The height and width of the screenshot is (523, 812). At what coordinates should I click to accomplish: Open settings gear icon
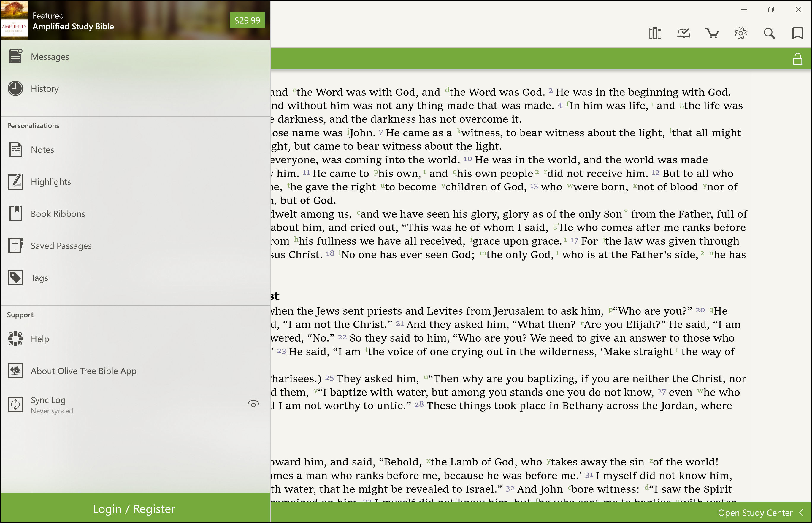(x=740, y=33)
